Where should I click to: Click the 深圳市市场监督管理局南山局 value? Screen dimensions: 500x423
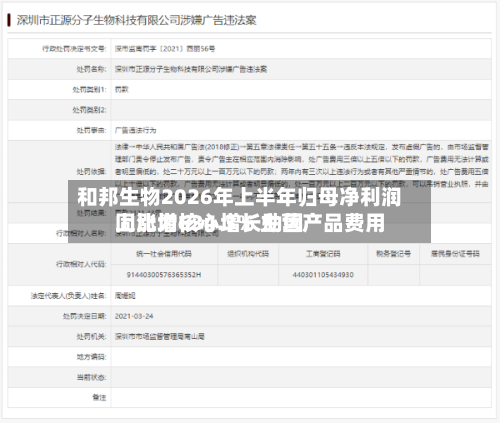(160, 337)
